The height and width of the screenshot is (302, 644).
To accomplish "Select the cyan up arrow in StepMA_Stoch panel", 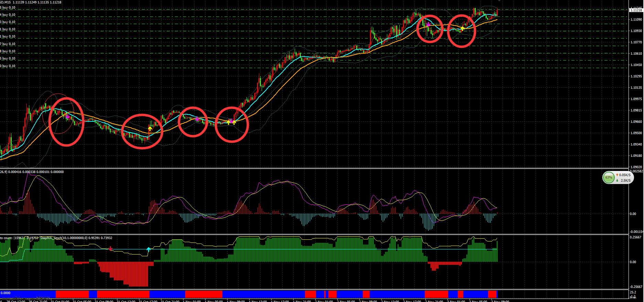I will pyautogui.click(x=148, y=249).
